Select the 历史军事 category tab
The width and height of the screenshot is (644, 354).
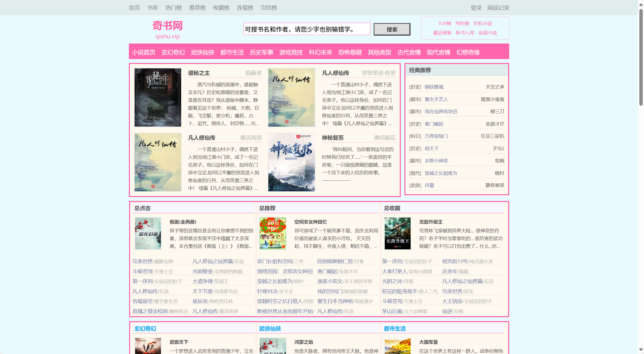262,52
